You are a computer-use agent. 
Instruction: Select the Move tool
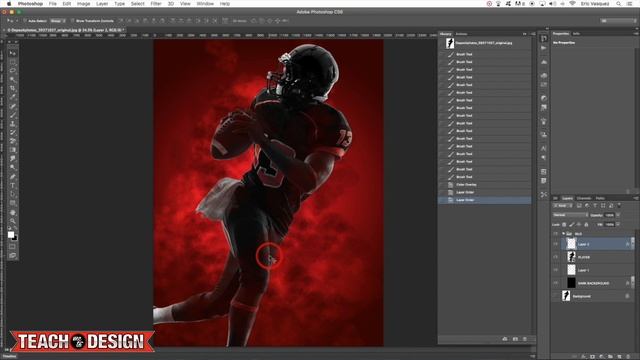[13, 53]
